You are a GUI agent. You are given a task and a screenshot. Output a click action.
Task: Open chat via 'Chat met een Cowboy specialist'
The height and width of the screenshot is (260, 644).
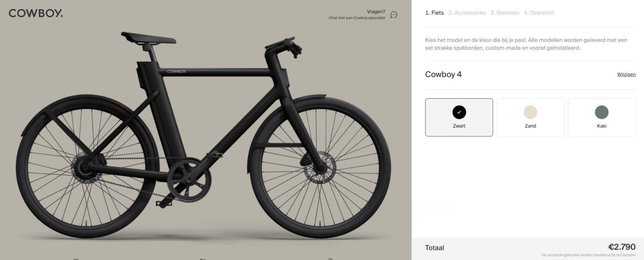357,18
